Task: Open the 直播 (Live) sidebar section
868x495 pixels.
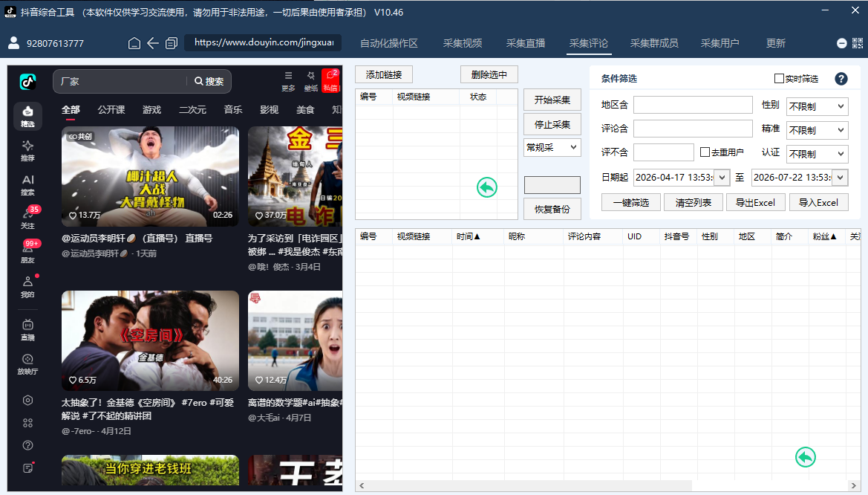Action: click(27, 330)
